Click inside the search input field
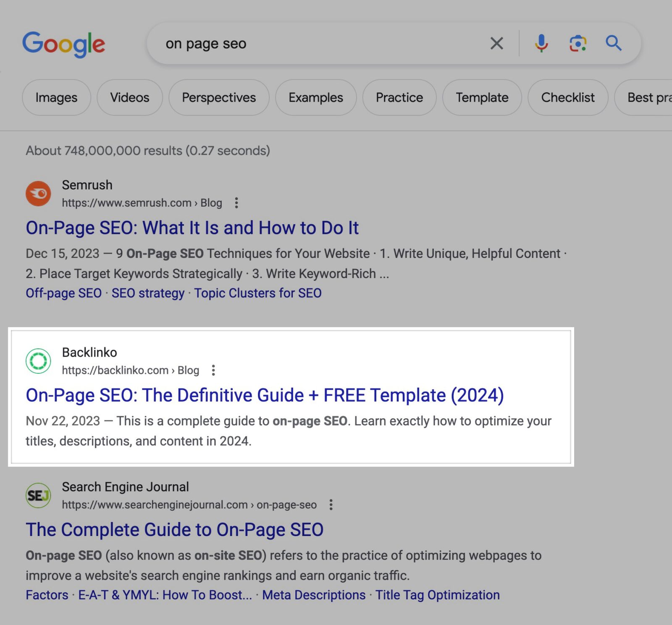 [x=294, y=43]
